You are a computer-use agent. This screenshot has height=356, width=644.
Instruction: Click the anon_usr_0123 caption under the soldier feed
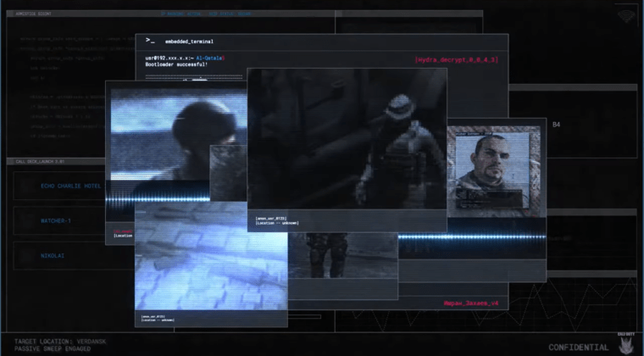(x=271, y=219)
